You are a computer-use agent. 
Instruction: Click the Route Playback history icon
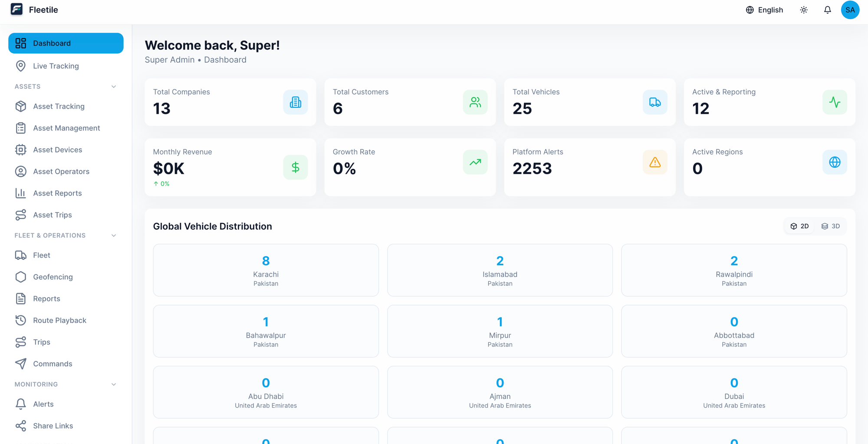coord(21,320)
